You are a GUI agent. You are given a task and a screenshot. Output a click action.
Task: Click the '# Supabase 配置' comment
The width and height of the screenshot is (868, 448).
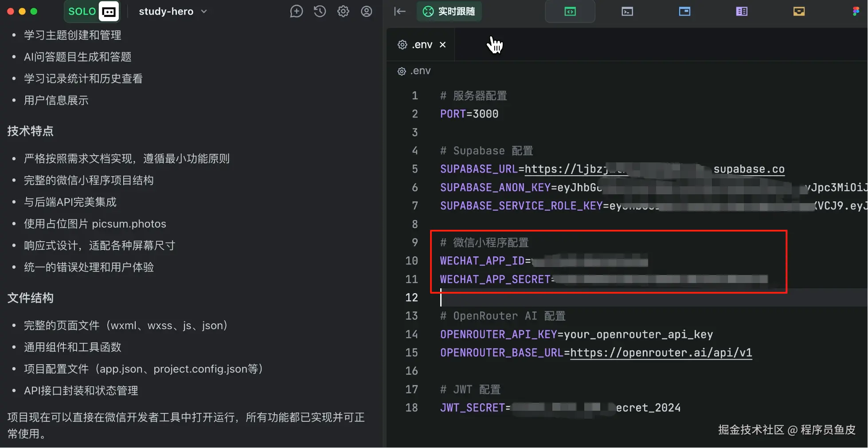click(486, 151)
